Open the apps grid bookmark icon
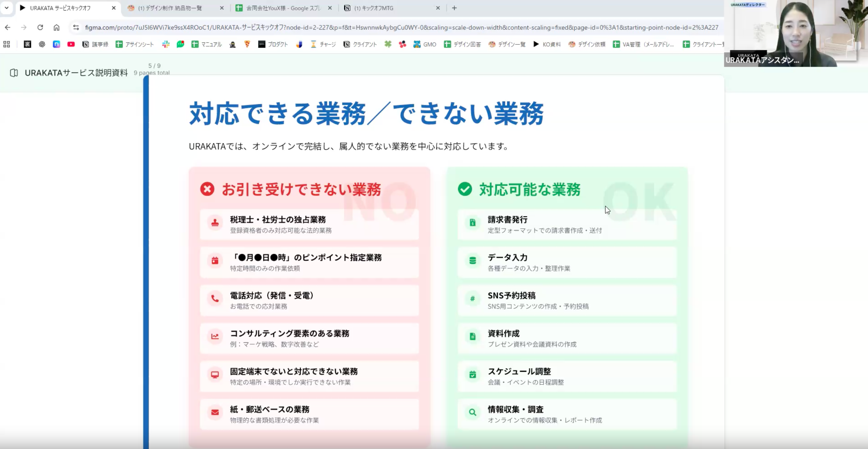Viewport: 868px width, 449px height. [6, 44]
